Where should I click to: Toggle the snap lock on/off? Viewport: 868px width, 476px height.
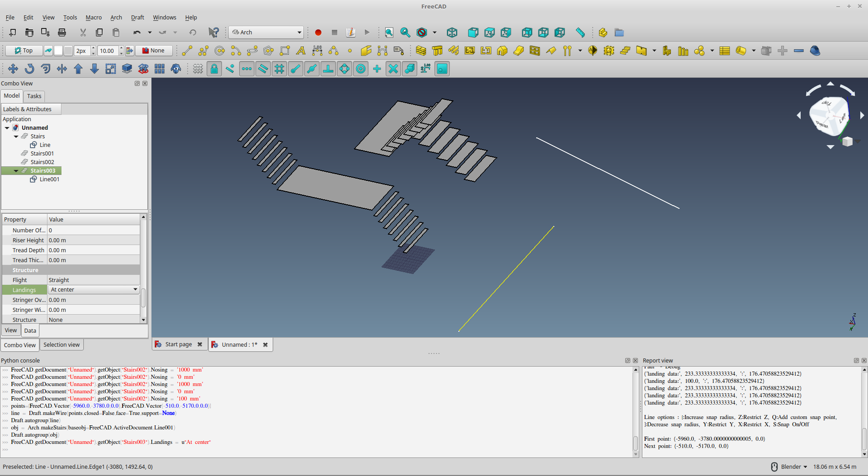[x=214, y=69]
